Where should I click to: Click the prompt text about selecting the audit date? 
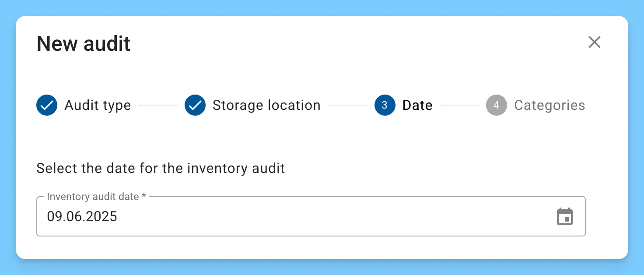(161, 168)
